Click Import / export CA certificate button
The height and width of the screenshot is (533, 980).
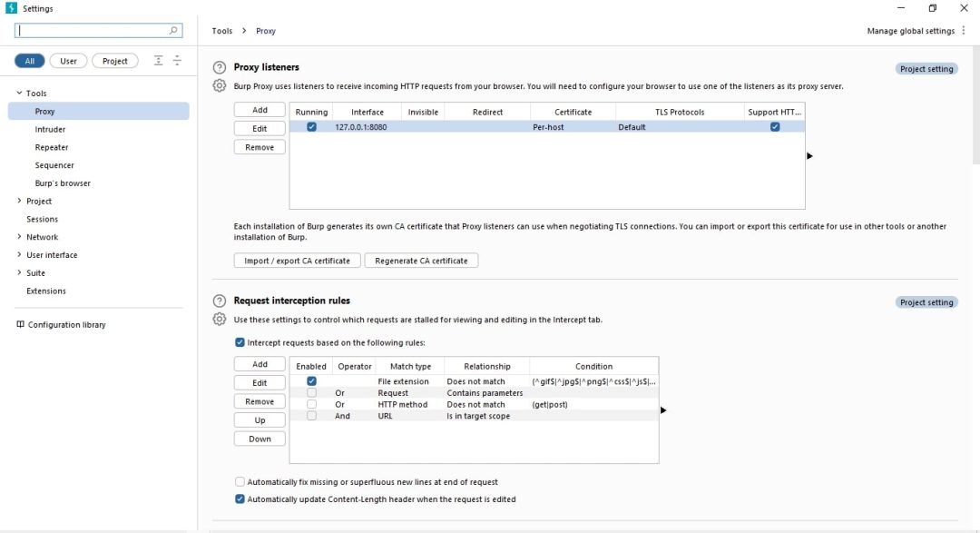[x=297, y=261]
